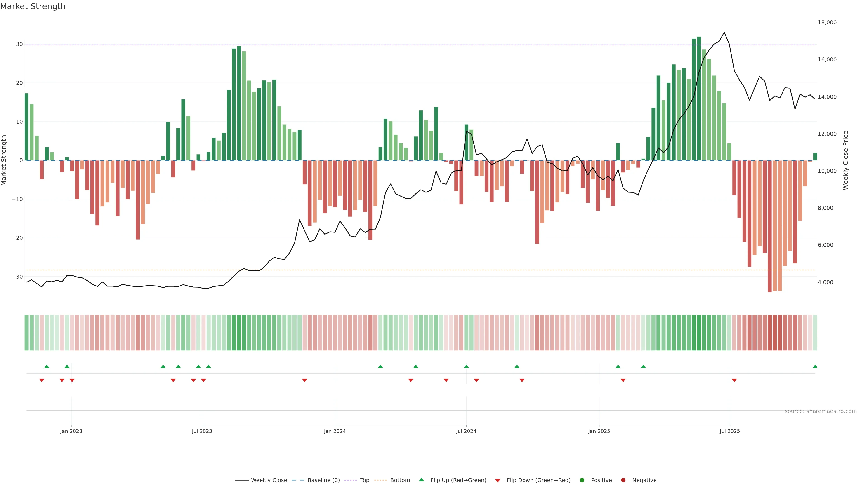The image size is (868, 488).
Task: Click the rightmost green flip-up triangle marker
Action: pyautogui.click(x=815, y=366)
